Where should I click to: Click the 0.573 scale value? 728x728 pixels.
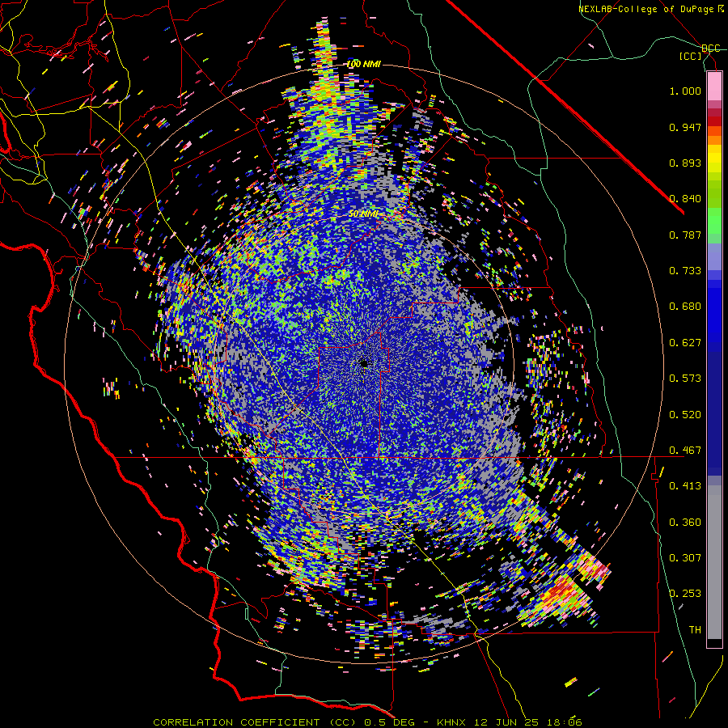coord(685,379)
